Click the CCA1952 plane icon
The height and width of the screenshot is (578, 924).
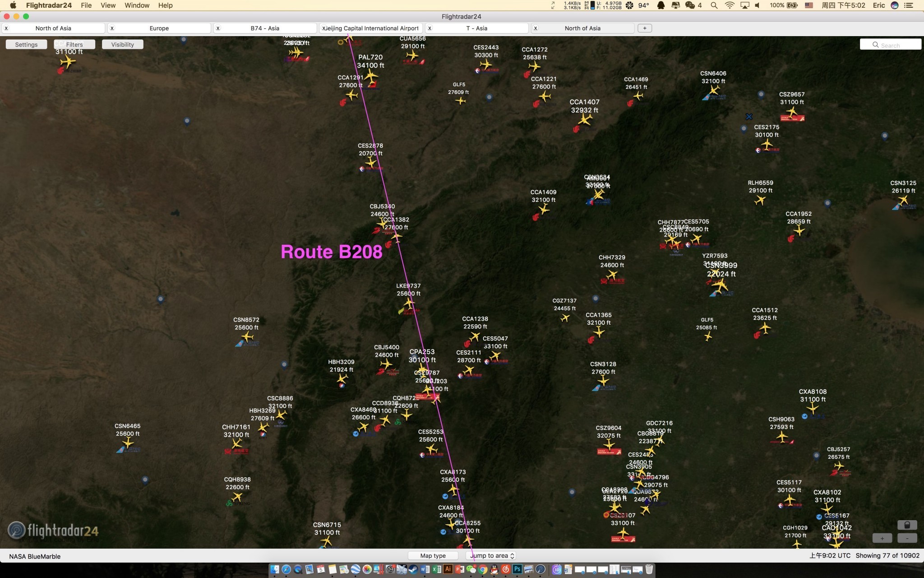coord(799,231)
